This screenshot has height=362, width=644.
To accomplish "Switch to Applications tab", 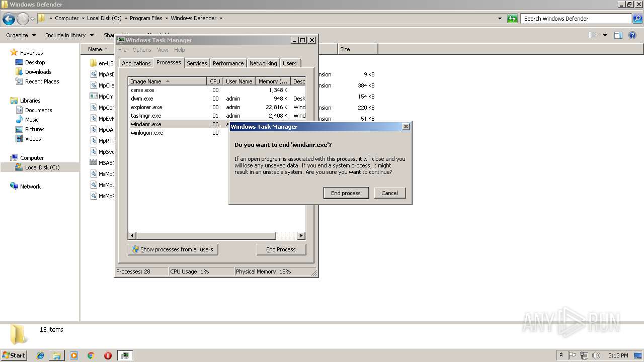I will [x=136, y=63].
